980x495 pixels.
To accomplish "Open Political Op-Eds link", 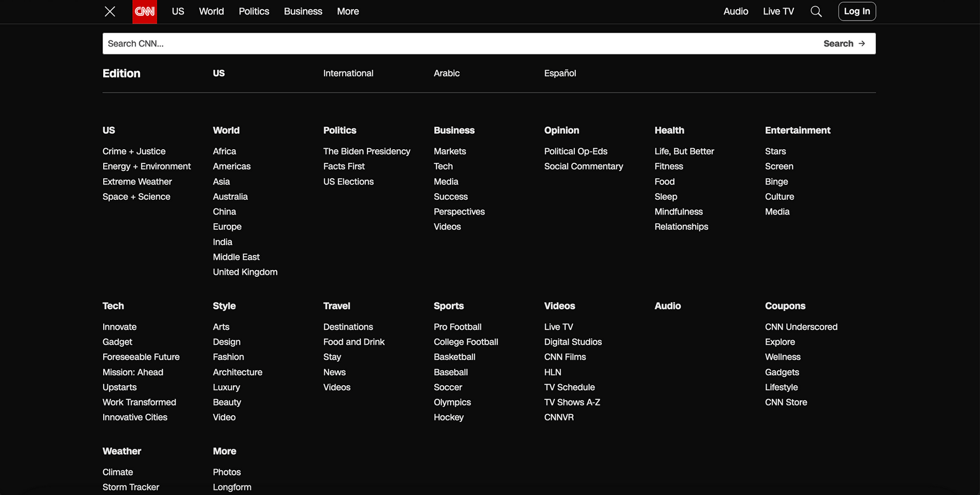I will tap(576, 151).
